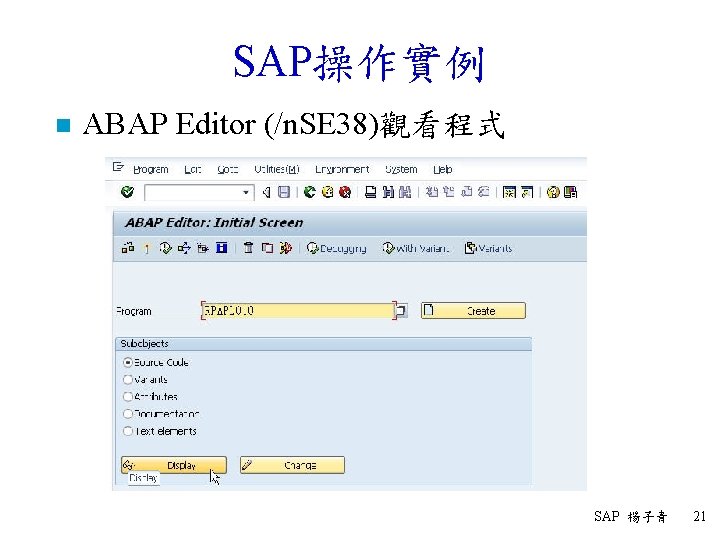This screenshot has width=720, height=540.
Task: Click the Check program icon in application toolbar
Action: point(128,248)
